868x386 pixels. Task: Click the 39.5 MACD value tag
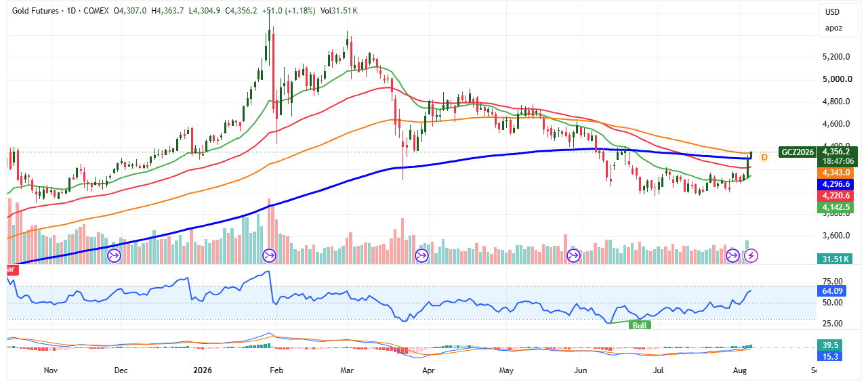[x=831, y=345]
